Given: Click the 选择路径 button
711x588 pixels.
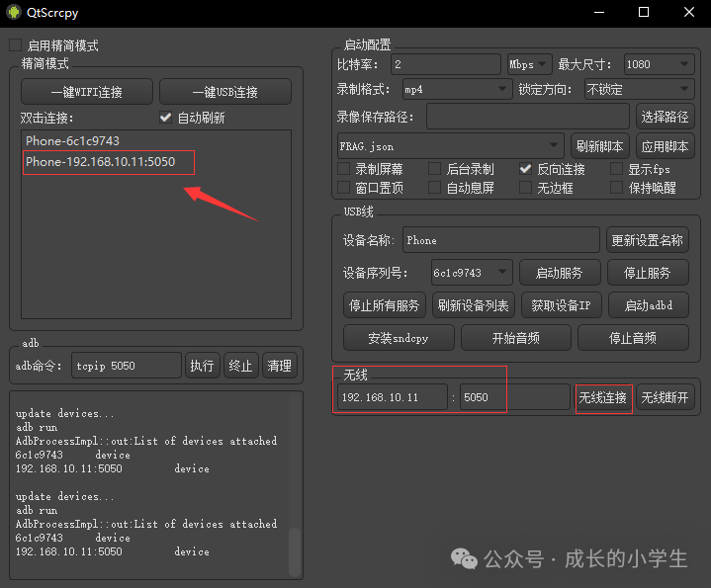Looking at the screenshot, I should pos(665,117).
